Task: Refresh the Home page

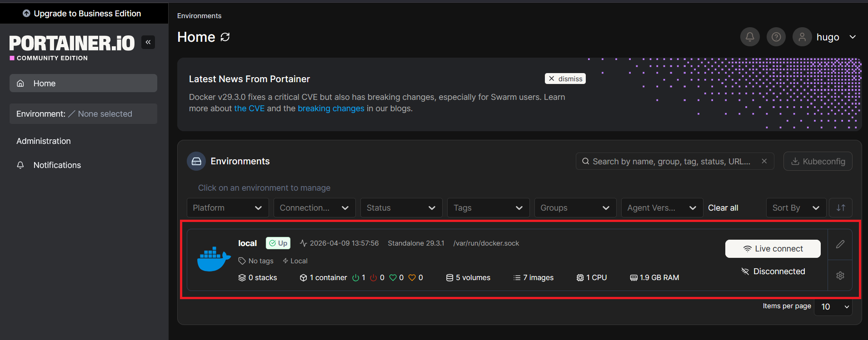Action: pos(225,37)
